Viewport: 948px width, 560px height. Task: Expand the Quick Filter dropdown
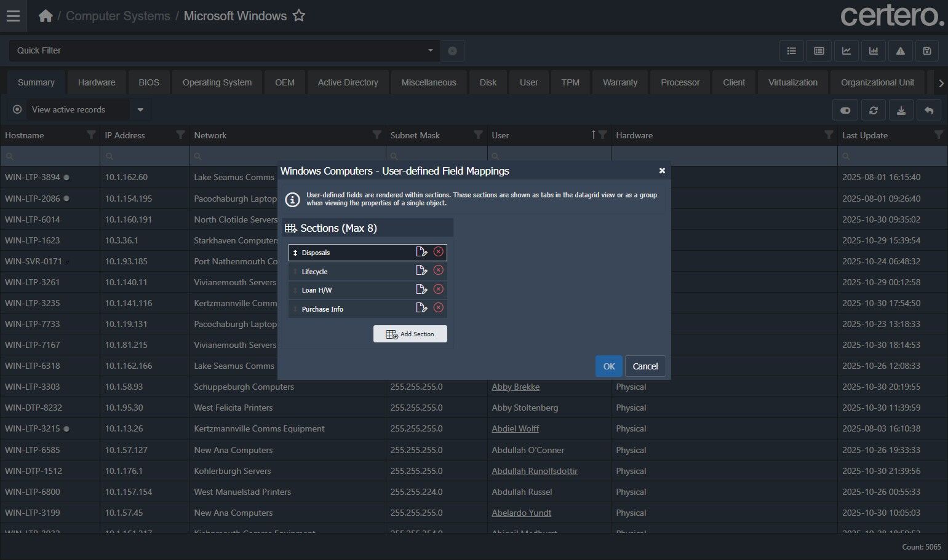tap(430, 50)
